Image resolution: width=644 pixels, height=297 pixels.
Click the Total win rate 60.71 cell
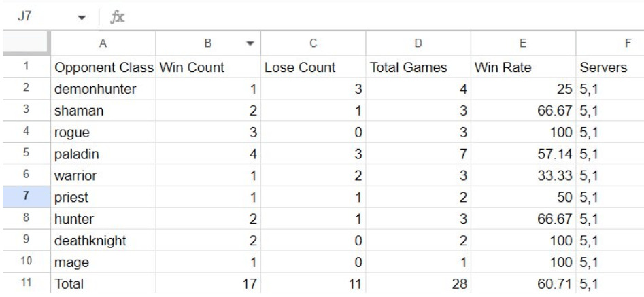click(x=523, y=283)
